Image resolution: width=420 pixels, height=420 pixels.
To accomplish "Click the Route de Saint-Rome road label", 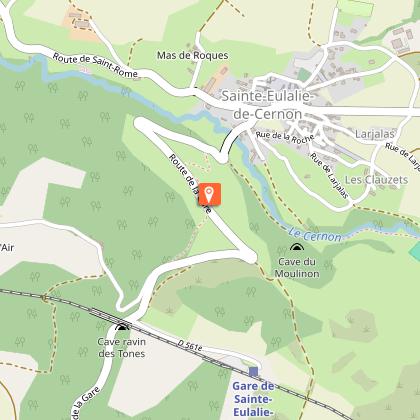I will [95, 65].
